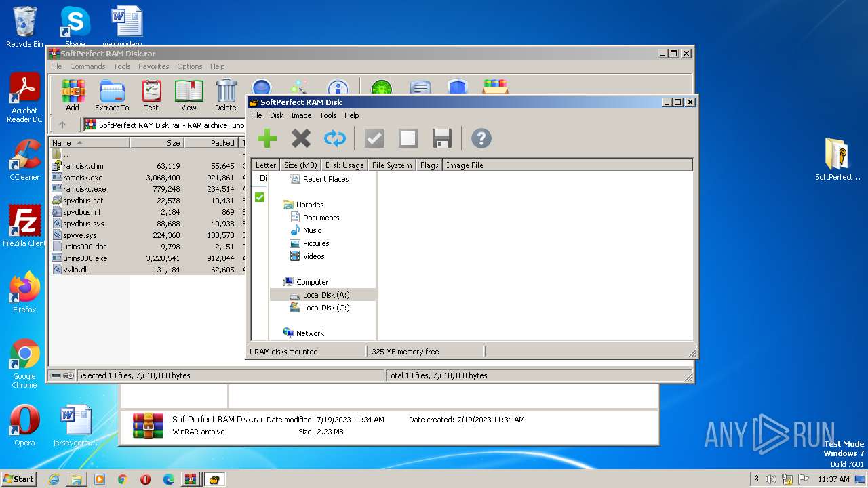Open Firefox desktop icon

pyautogui.click(x=24, y=293)
